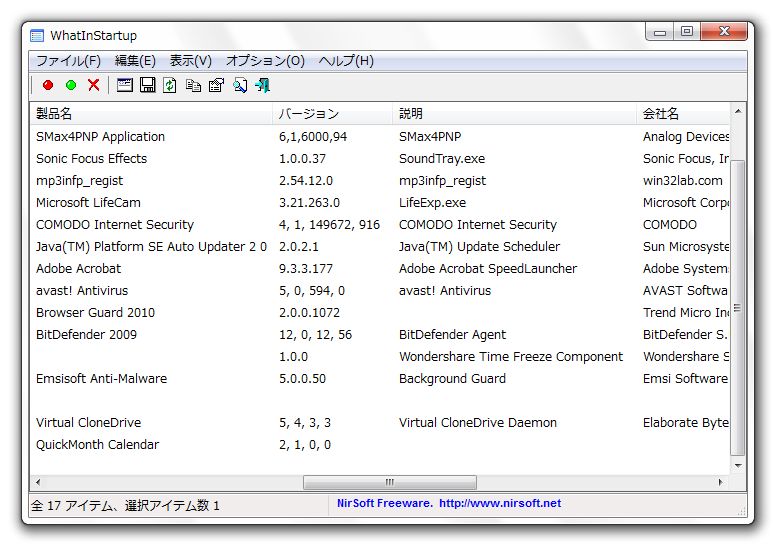Sort by the 製品名 column header
Viewport: 780px width, 548px height.
click(151, 114)
